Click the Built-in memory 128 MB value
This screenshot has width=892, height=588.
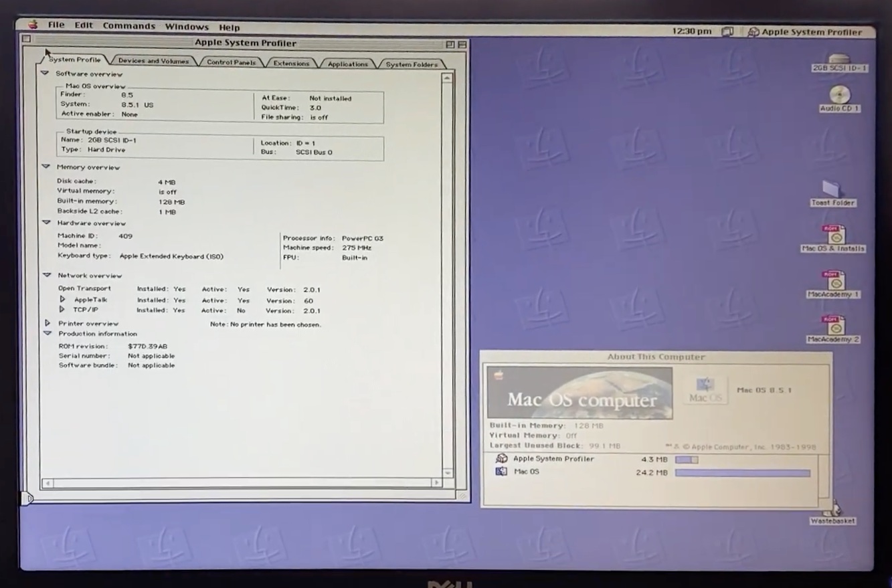171,202
